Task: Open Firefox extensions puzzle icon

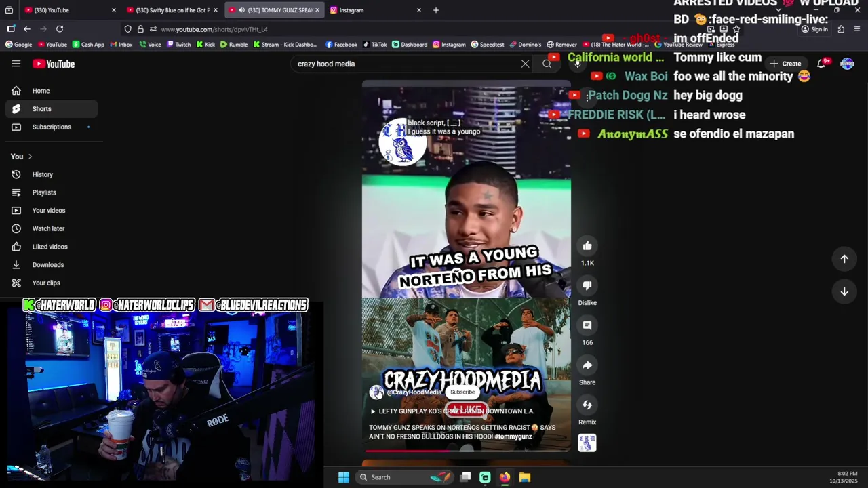Action: point(841,29)
